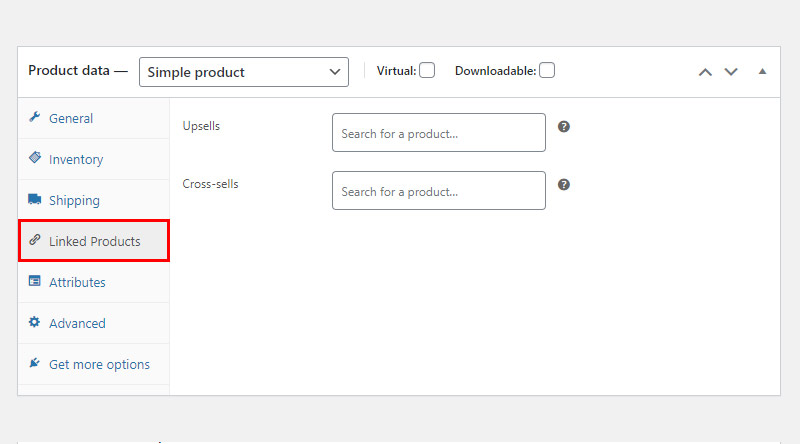Click the Linked Products chain icon
800x444 pixels.
pyautogui.click(x=35, y=240)
